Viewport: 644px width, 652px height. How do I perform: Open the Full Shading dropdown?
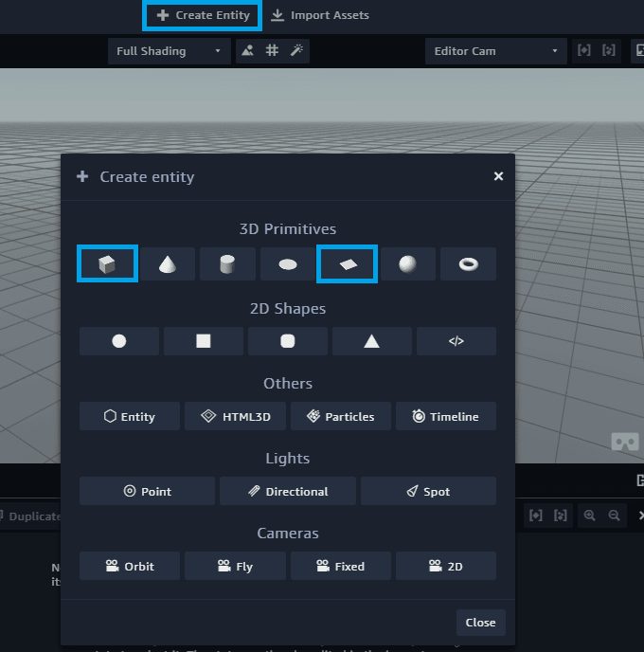pyautogui.click(x=169, y=51)
